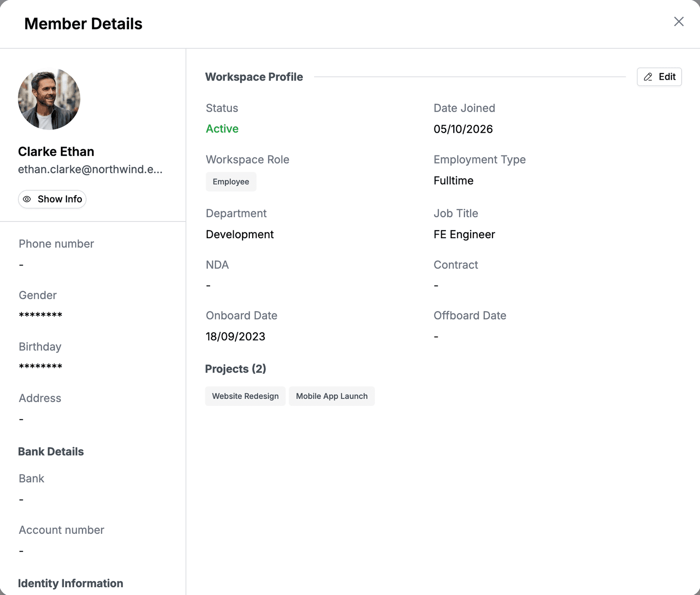Click the Address label
Image resolution: width=700 pixels, height=595 pixels.
coord(40,398)
